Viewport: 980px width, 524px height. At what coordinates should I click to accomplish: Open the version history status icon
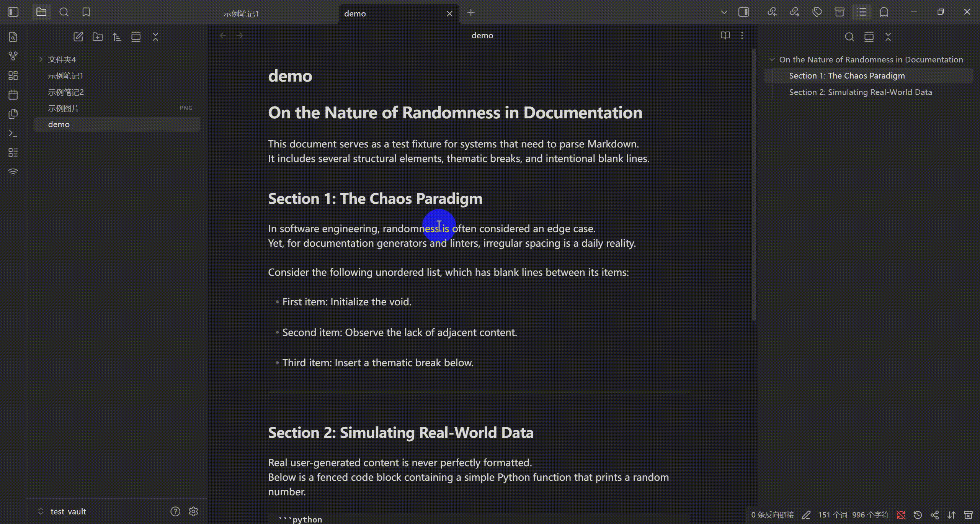[918, 515]
